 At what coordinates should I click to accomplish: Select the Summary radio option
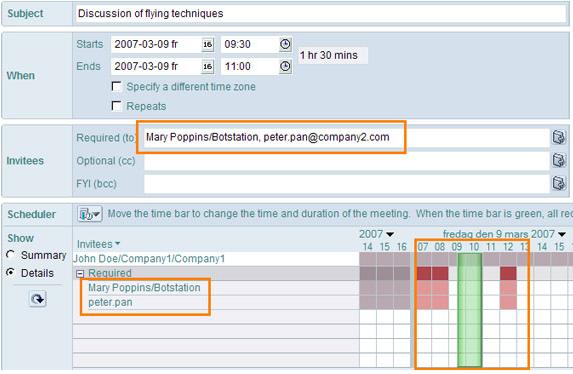[11, 255]
